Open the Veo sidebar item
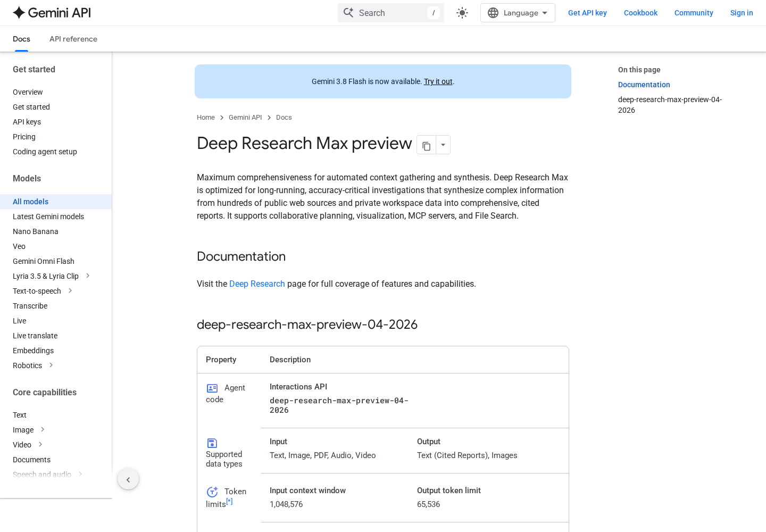Screen dimensions: 766x532 19,246
